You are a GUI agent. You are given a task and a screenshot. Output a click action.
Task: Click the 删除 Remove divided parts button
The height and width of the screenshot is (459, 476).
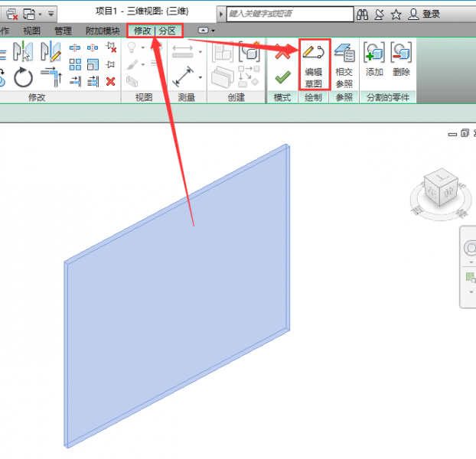point(401,60)
